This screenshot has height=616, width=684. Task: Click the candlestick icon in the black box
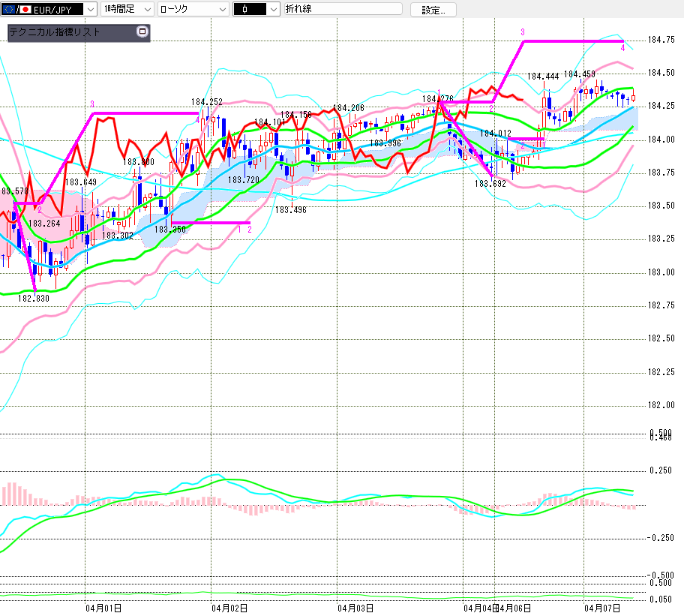(245, 9)
